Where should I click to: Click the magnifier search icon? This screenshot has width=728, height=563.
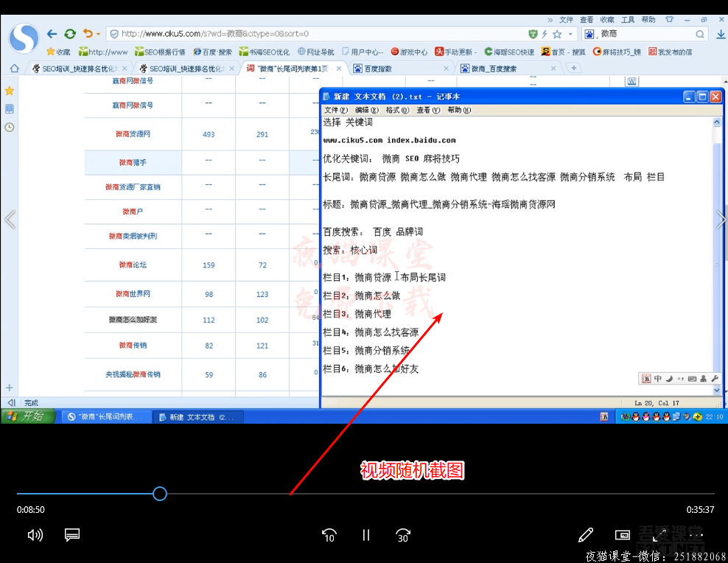point(700,34)
